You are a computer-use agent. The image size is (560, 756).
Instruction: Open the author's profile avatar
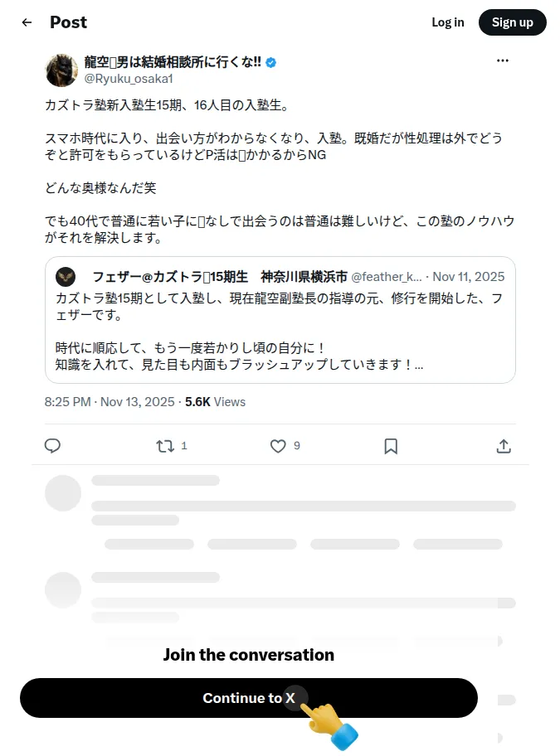pos(61,70)
